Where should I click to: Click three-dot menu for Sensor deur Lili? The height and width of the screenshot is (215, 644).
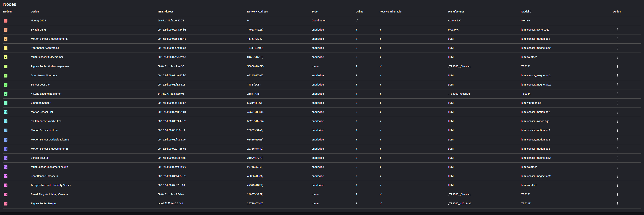[618, 158]
